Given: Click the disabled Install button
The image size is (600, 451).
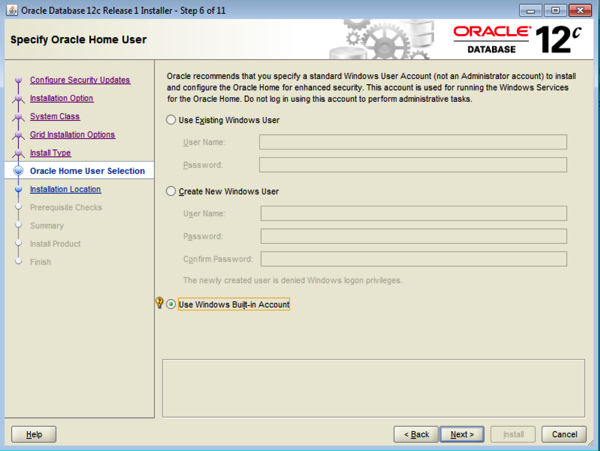Looking at the screenshot, I should pos(513,434).
